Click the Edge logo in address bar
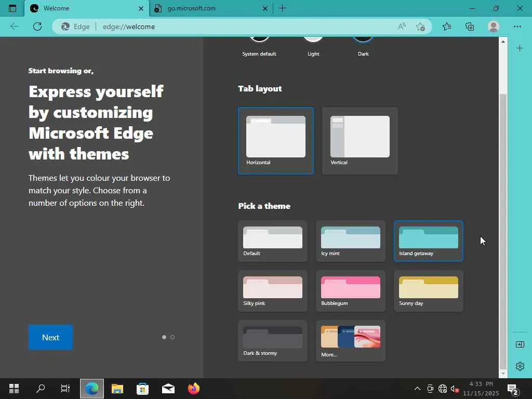This screenshot has width=532, height=399. [x=65, y=26]
